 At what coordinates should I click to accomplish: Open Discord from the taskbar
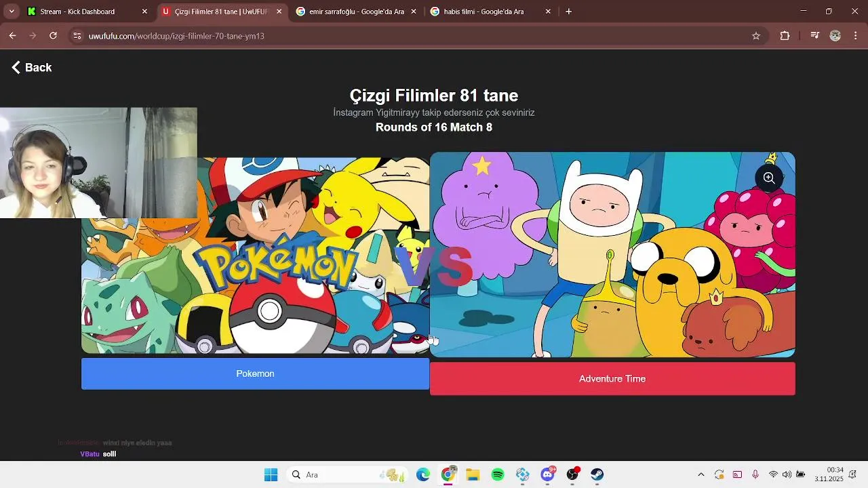tap(547, 474)
